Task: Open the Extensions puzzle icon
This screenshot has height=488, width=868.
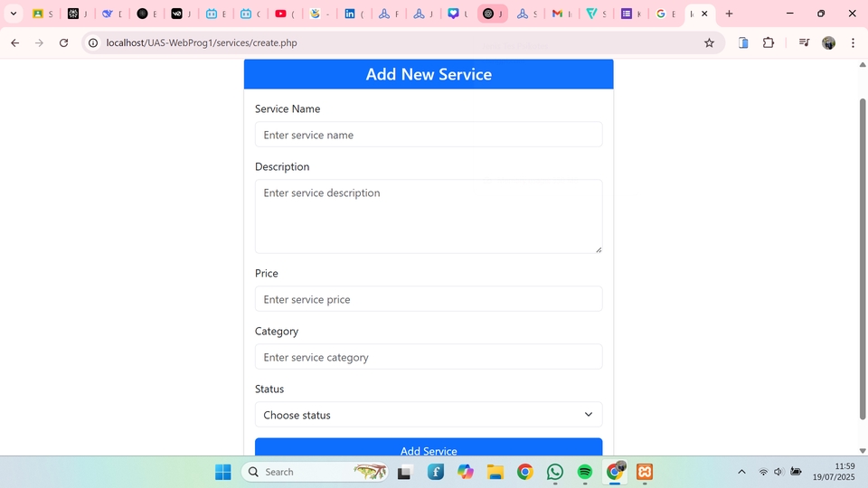Action: click(769, 42)
